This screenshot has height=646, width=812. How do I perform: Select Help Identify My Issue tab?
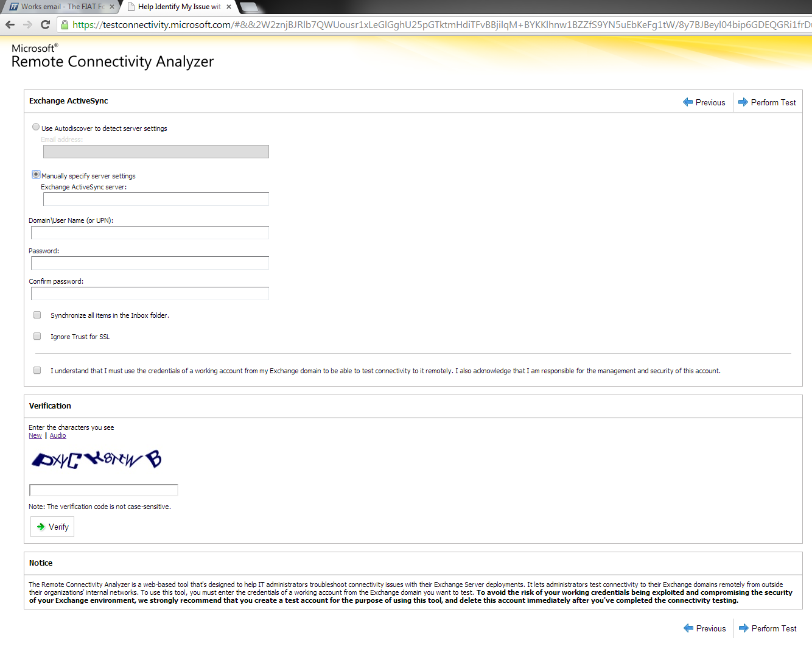coord(178,7)
